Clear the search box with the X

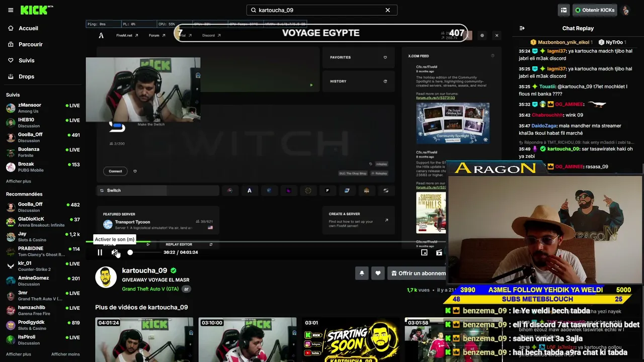point(388,10)
